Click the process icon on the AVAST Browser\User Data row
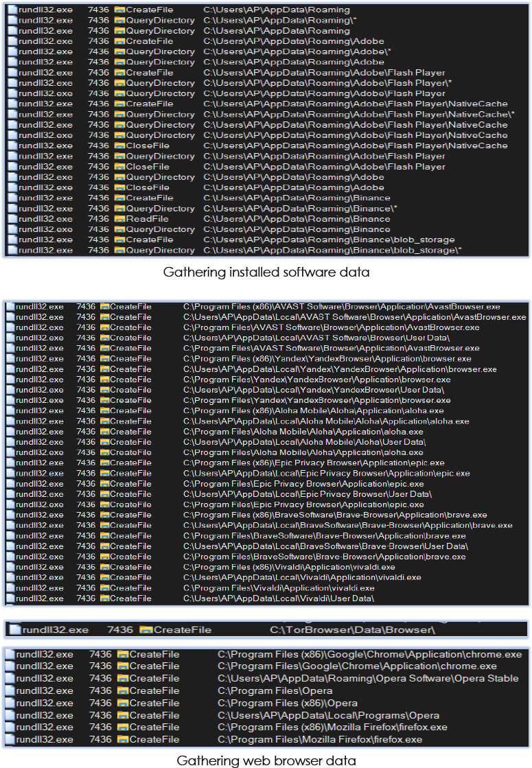This screenshot has width=532, height=768. click(x=10, y=338)
